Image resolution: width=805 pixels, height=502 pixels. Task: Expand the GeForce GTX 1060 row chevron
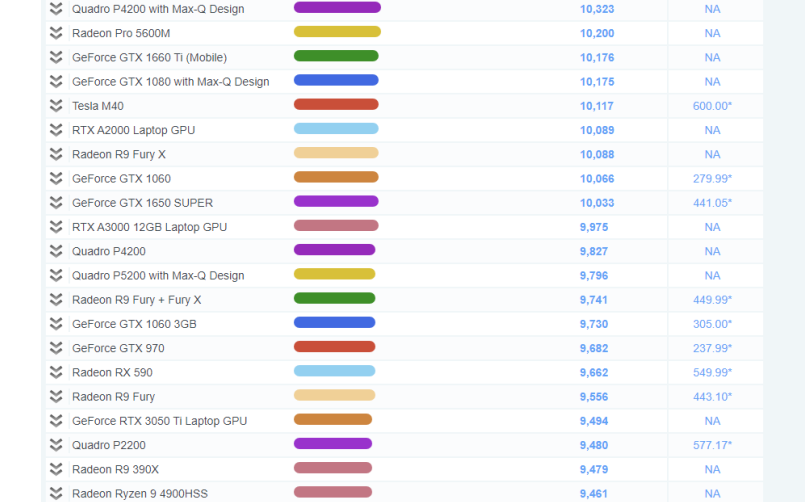(x=56, y=178)
